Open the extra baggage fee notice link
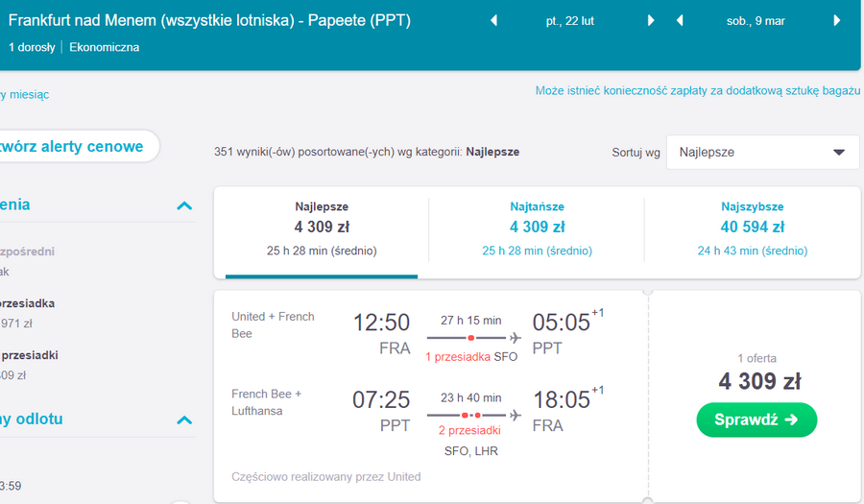864x504 pixels. click(698, 90)
